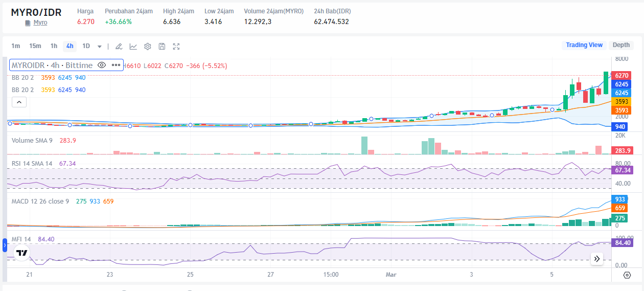Click the yellow 3593 price axis label
The height and width of the screenshot is (291, 644).
tap(622, 101)
